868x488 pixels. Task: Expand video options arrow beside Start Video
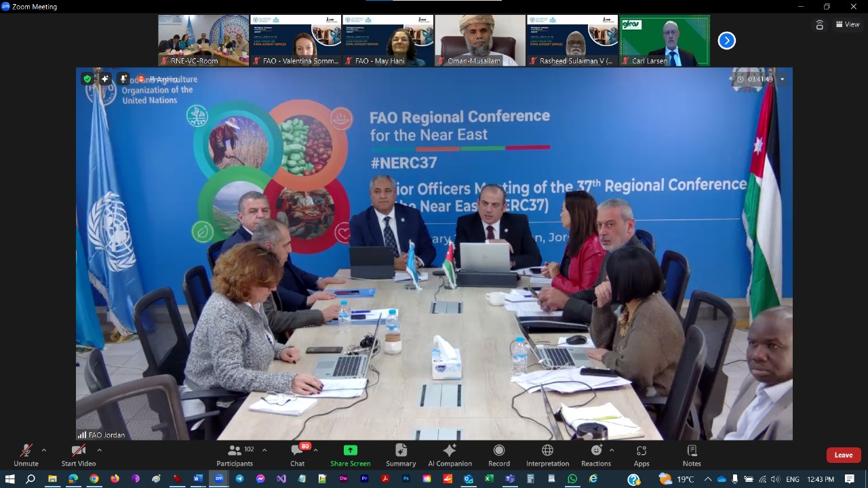point(99,450)
